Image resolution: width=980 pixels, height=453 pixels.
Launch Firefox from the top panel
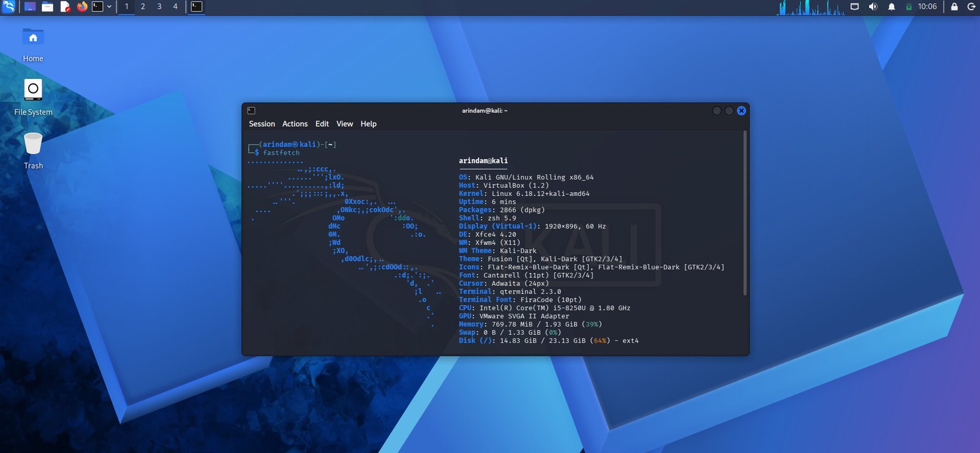[x=82, y=7]
